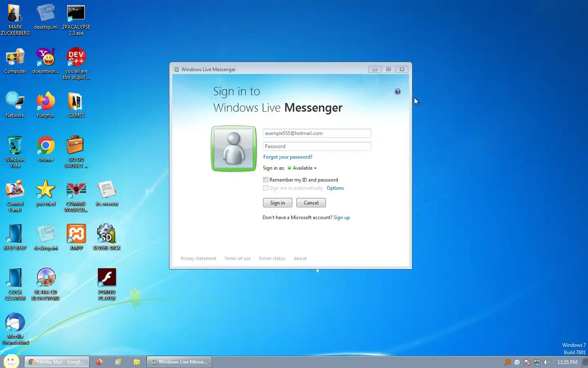Select desktop.ini icon beside MARK ZUCKERBERG
Image resolution: width=588 pixels, height=368 pixels.
click(x=46, y=17)
